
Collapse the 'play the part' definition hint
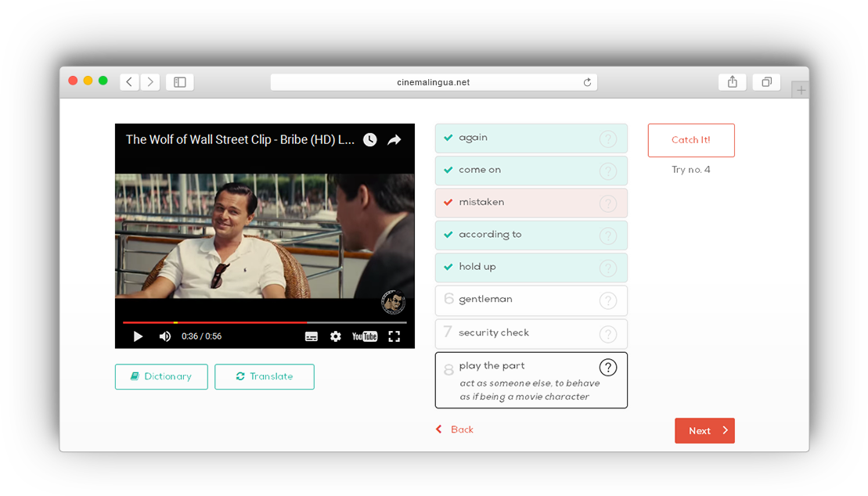608,367
